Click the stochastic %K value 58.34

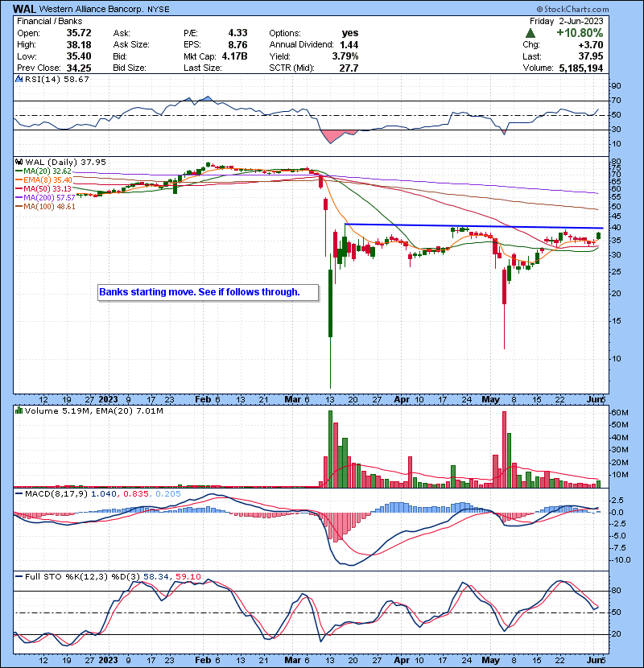point(155,577)
